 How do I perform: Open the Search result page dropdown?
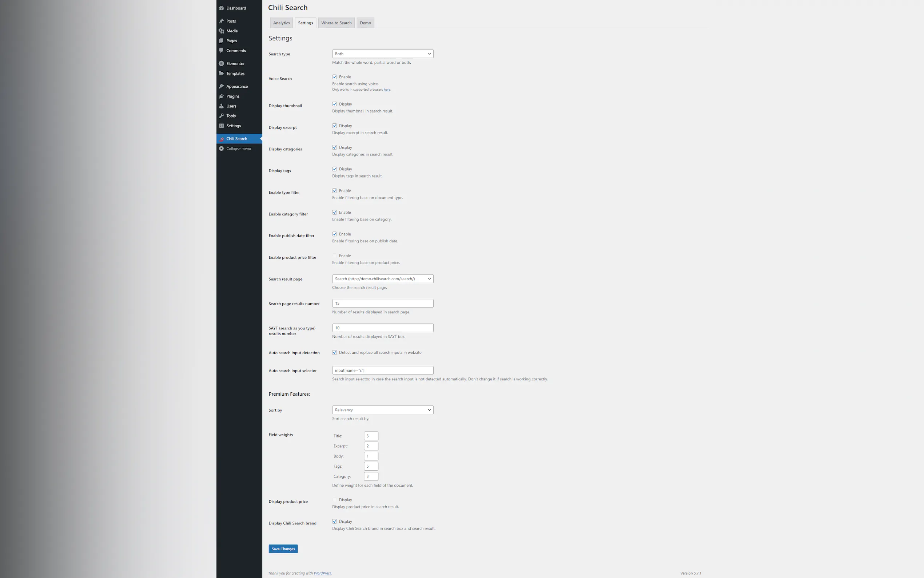click(x=382, y=279)
